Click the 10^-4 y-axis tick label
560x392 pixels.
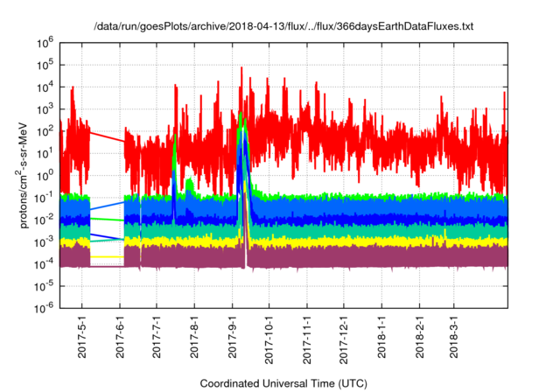click(45, 264)
